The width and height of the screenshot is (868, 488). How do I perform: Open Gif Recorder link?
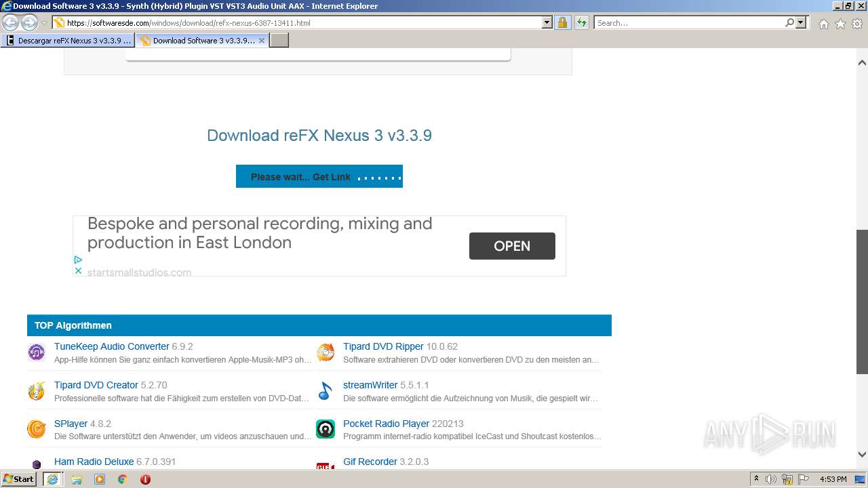[x=370, y=462]
